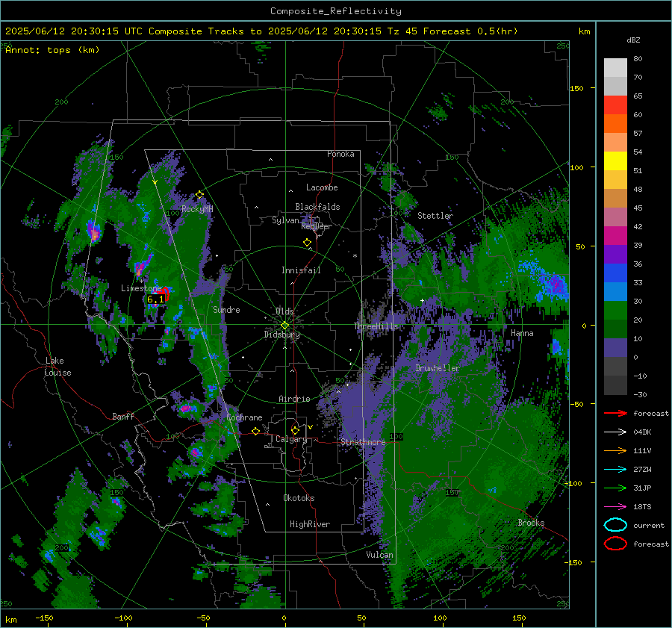Pick the green swatch between 30 and 20 dBZ

(x=615, y=310)
